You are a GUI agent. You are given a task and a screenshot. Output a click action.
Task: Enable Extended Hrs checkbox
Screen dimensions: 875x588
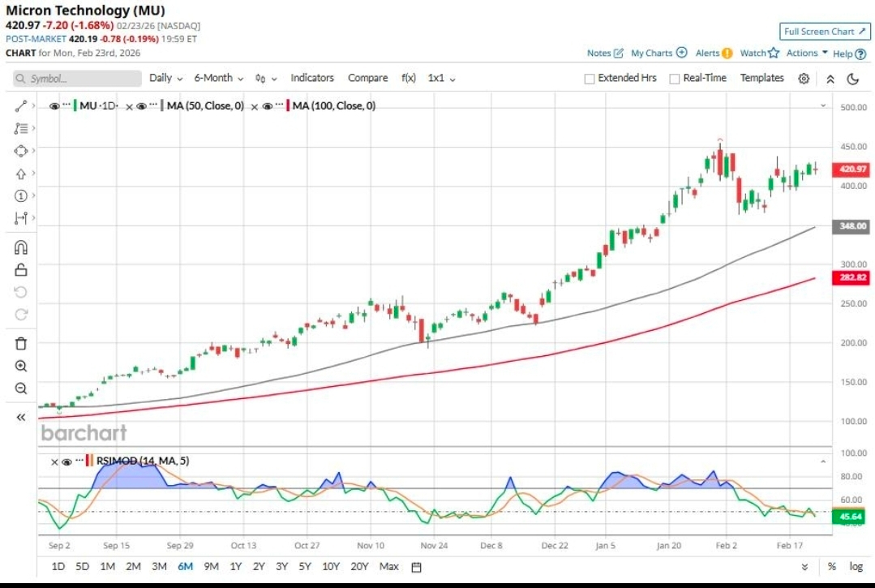point(590,79)
